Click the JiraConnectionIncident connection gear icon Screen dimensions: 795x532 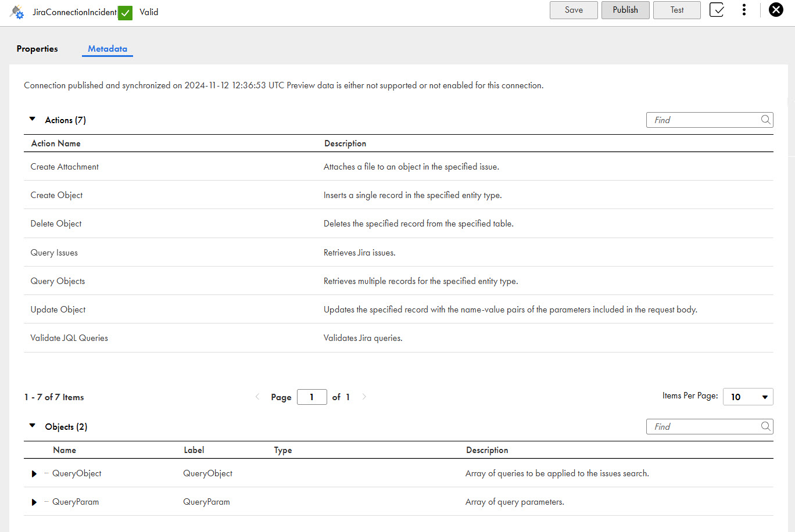coord(17,12)
